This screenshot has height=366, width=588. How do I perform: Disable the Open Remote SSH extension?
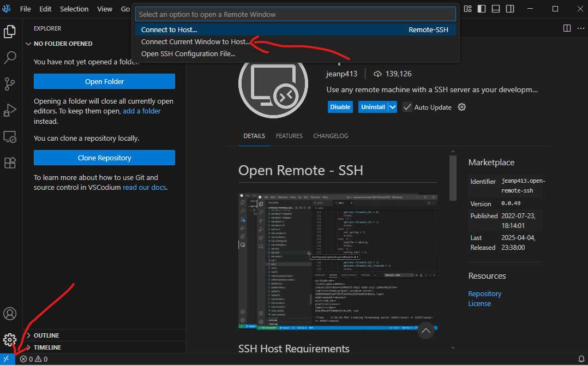(x=340, y=107)
